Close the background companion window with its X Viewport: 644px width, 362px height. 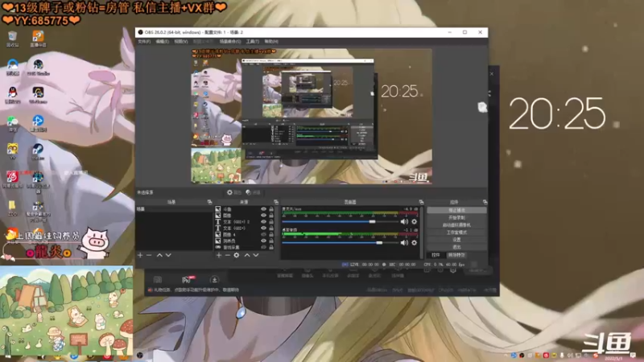point(492,74)
